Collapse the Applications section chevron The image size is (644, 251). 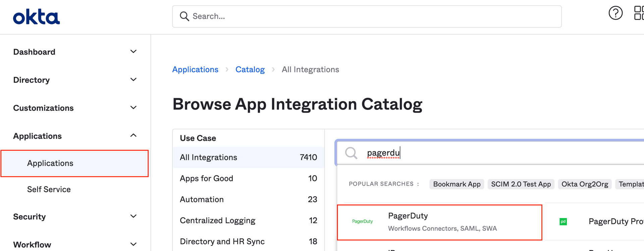[133, 136]
